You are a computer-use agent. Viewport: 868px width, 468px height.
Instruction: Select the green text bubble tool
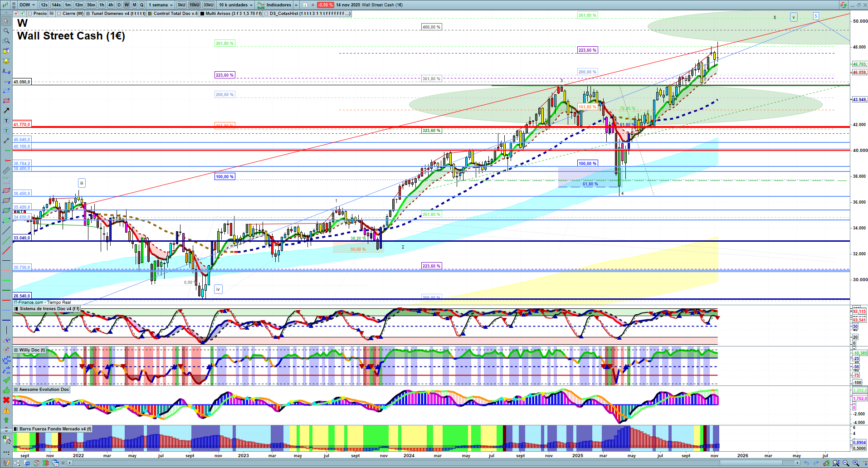coord(6,131)
